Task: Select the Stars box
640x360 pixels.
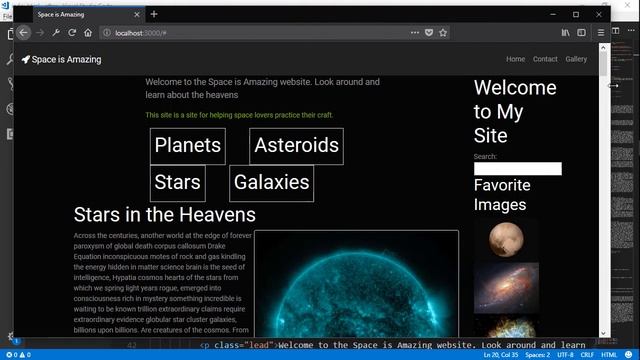Action: (178, 183)
